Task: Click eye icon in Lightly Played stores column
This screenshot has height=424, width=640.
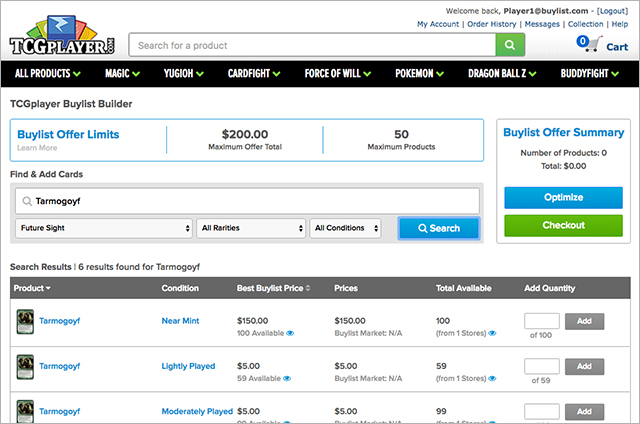Action: point(492,379)
